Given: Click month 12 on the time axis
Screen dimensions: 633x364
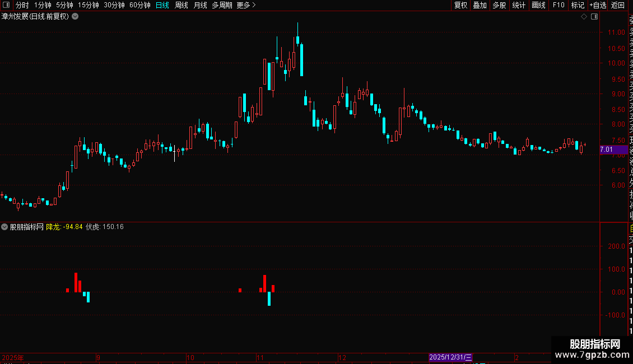Looking at the screenshot, I should (x=342, y=357).
